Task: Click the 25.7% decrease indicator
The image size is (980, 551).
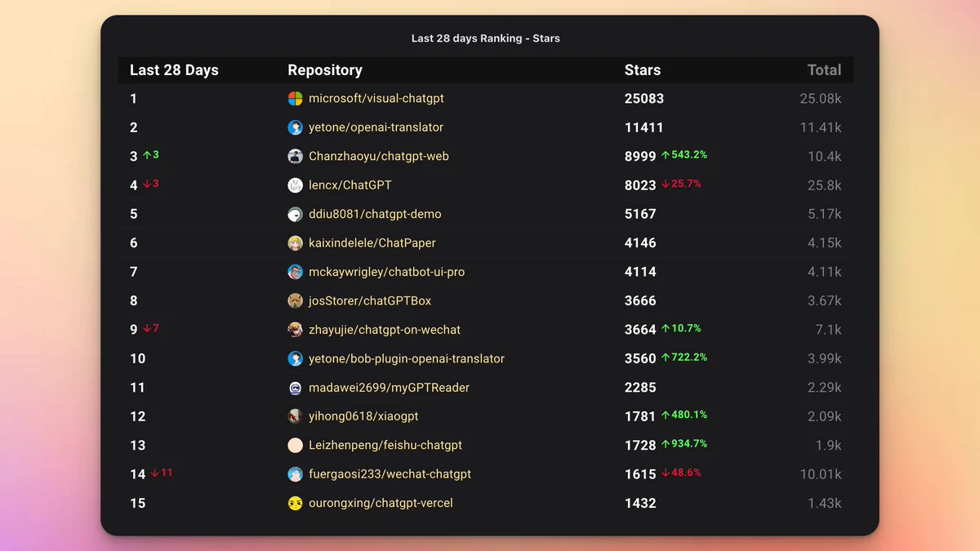Action: (681, 184)
